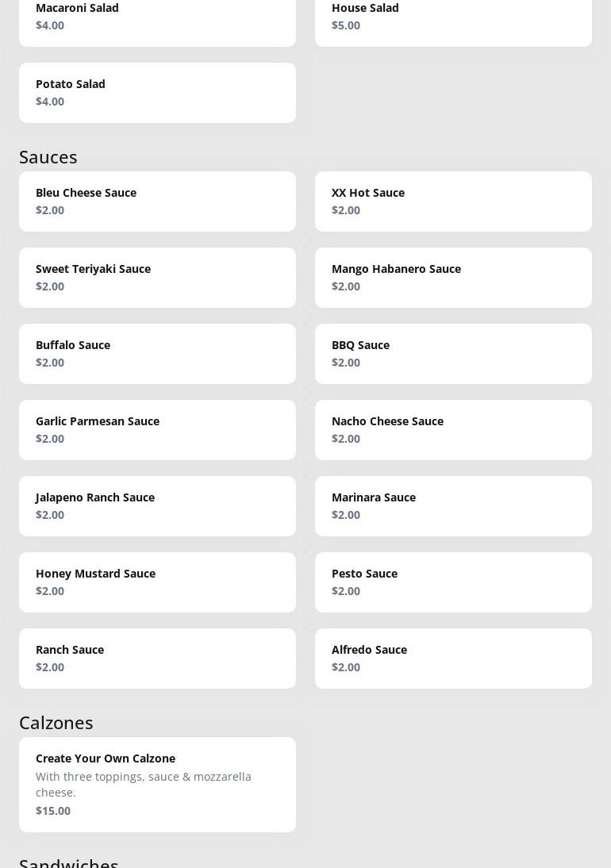
Task: Select the BBQ Sauce card
Action: tap(453, 354)
